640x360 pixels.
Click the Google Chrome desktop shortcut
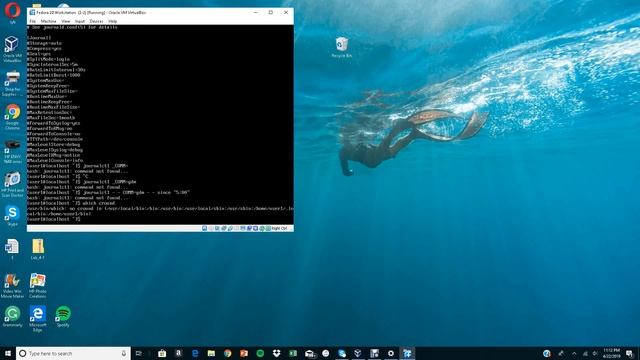click(12, 117)
